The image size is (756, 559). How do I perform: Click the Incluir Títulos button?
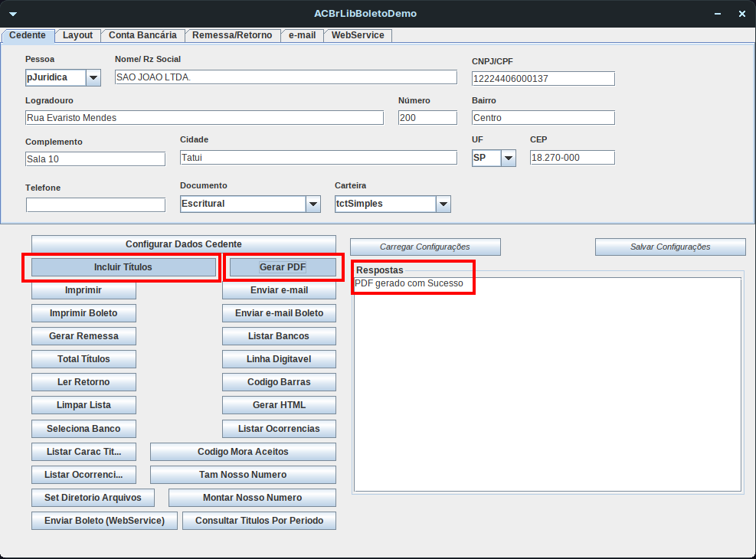tap(123, 267)
